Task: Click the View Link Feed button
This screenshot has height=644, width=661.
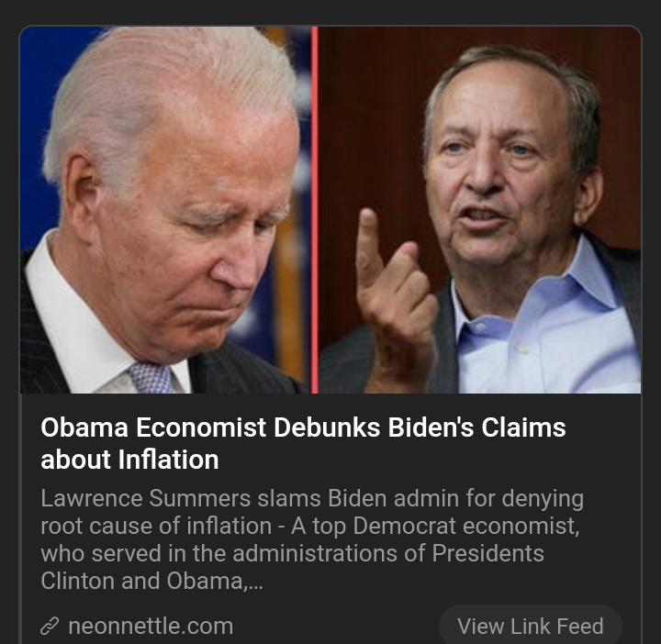Action: [531, 626]
